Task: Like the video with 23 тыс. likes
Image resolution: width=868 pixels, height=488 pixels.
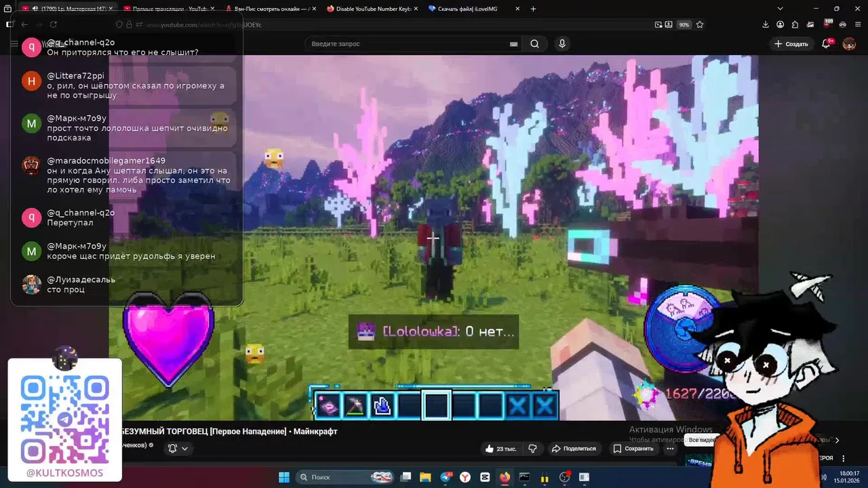Action: [x=500, y=449]
